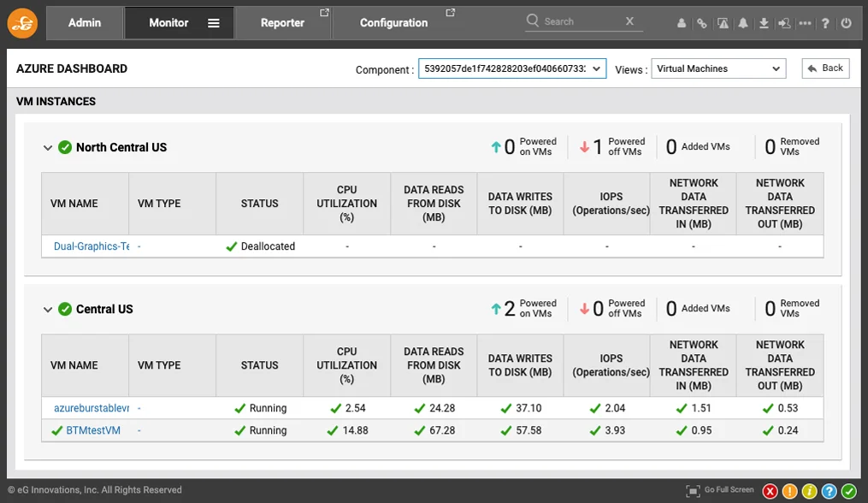
Task: Click the Reporter external-link icon
Action: tap(324, 12)
